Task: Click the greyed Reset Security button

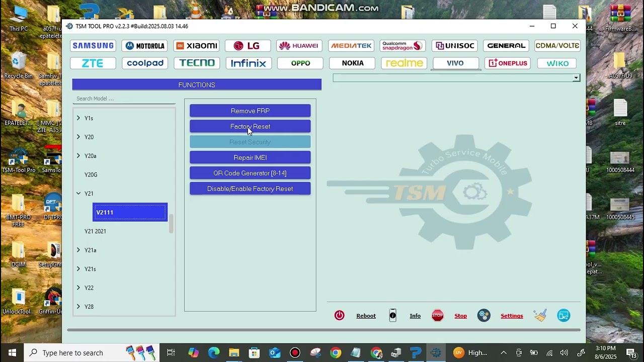Action: (x=250, y=142)
